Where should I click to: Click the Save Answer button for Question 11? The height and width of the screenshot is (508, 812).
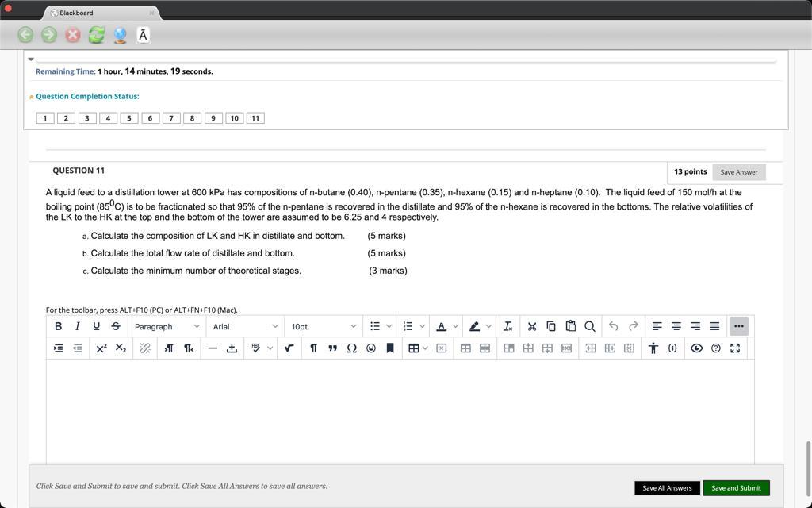pos(738,171)
